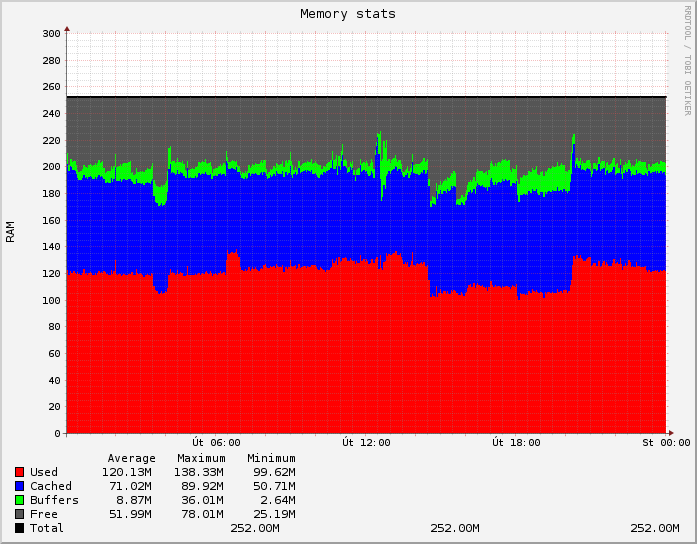Click the Buffers maximum value 36.01M
Image resolution: width=697 pixels, height=544 pixels.
click(x=202, y=500)
